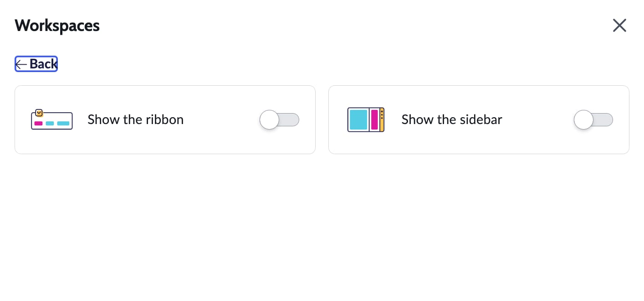Screen dimensions: 644x301
Task: Click the Back button
Action: point(36,64)
